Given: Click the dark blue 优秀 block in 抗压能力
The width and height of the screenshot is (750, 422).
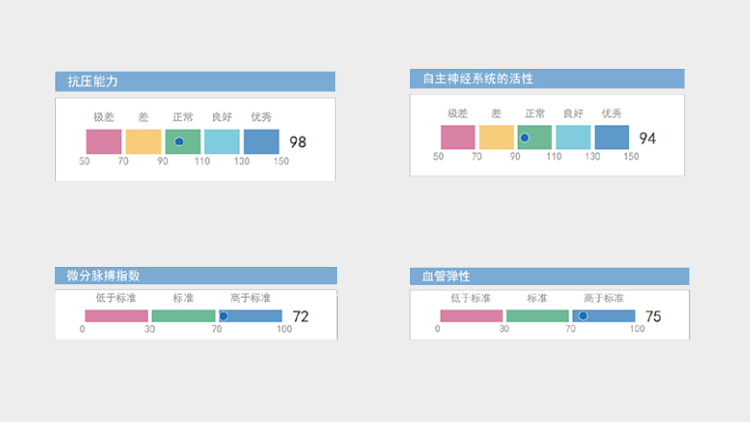Looking at the screenshot, I should point(261,141).
